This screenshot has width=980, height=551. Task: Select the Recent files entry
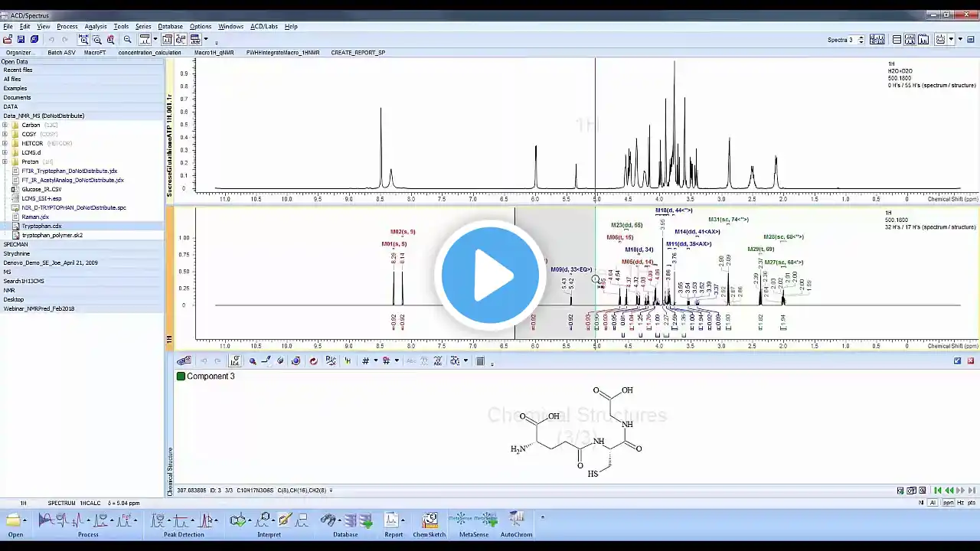[x=18, y=70]
